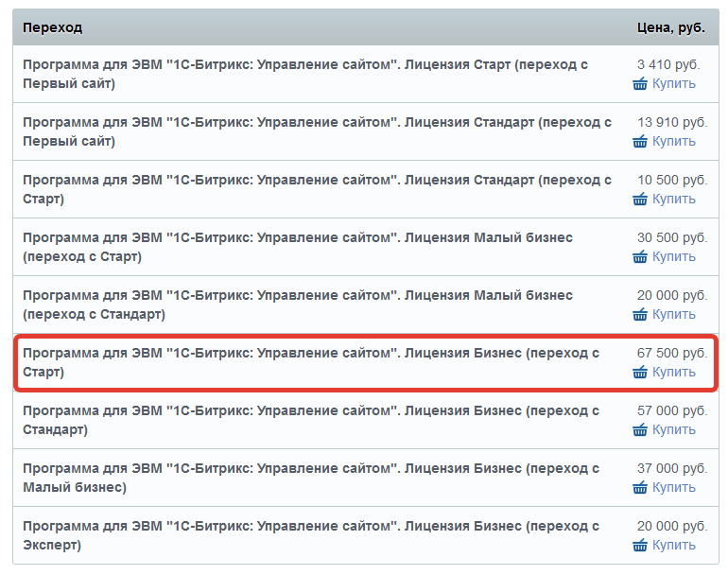
Task: Click the cart icon under 37 000 руб. price
Action: coord(640,487)
